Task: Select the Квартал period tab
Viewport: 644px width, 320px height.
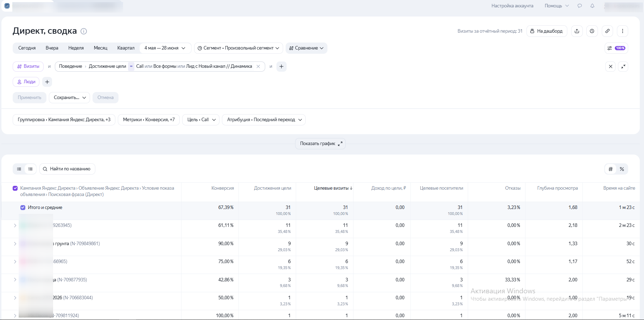Action: tap(126, 48)
